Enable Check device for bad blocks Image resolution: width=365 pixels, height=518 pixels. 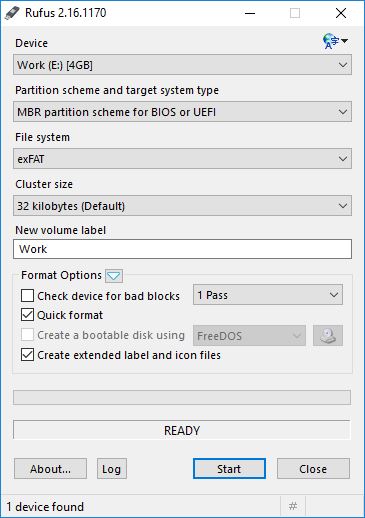(27, 296)
